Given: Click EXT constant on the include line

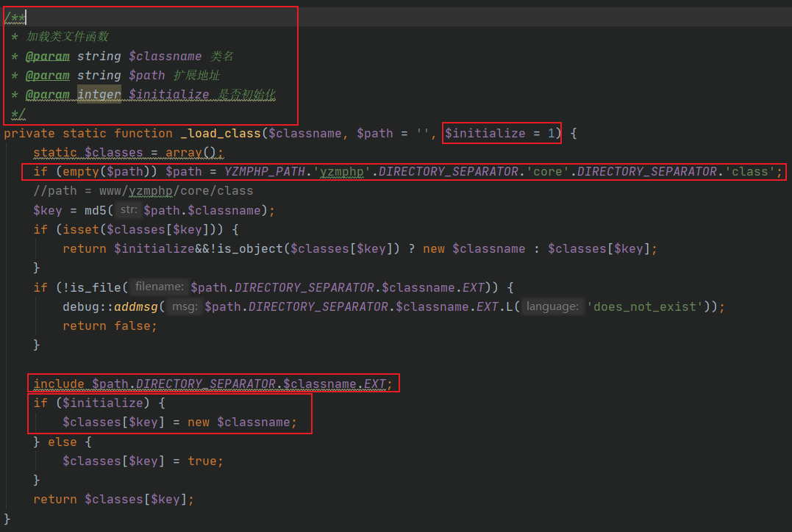Looking at the screenshot, I should tap(375, 384).
